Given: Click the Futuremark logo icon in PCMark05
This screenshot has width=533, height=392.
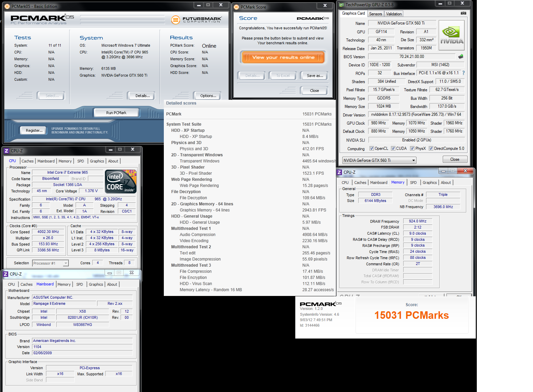Looking at the screenshot, I should pos(175,20).
